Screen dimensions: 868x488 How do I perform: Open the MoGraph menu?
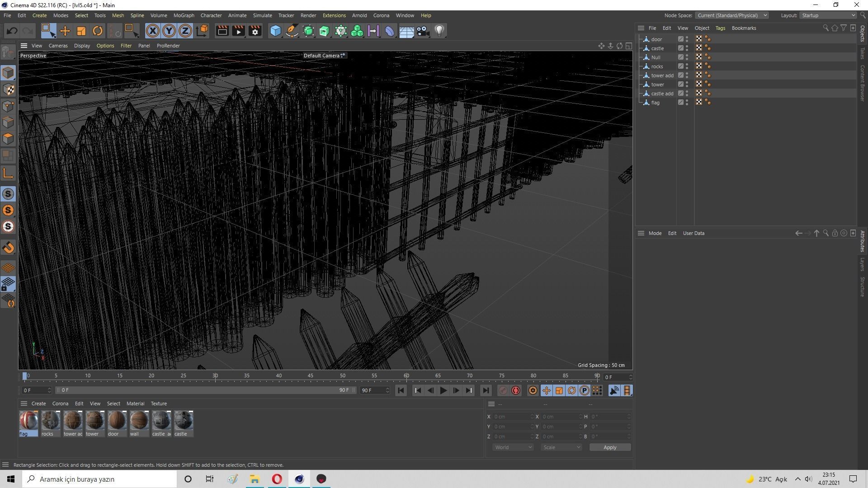pyautogui.click(x=184, y=15)
